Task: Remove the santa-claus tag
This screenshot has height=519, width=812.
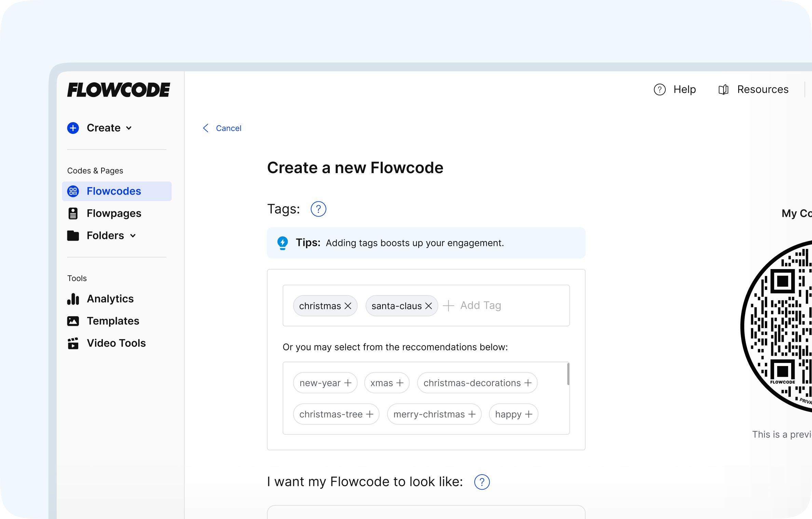Action: (429, 306)
